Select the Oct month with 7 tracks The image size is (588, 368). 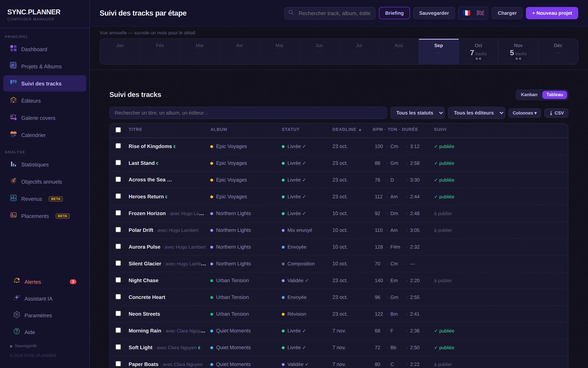(x=478, y=52)
